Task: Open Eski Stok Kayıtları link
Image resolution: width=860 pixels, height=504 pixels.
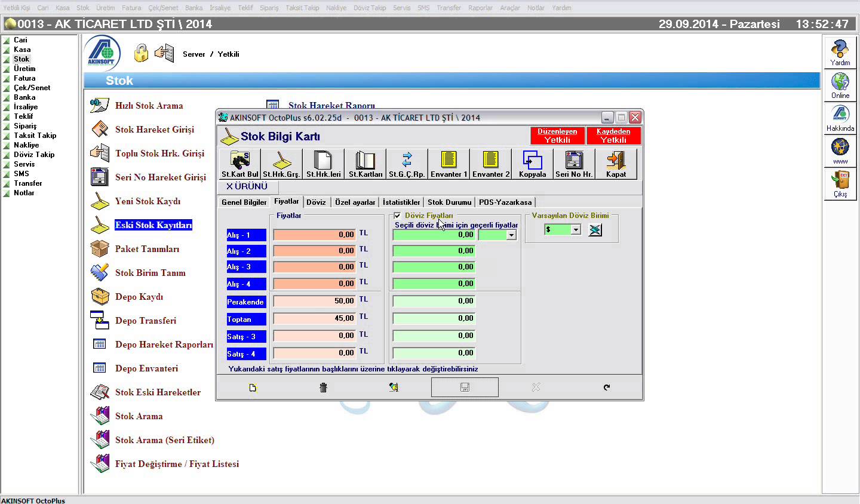Action: coord(153,225)
